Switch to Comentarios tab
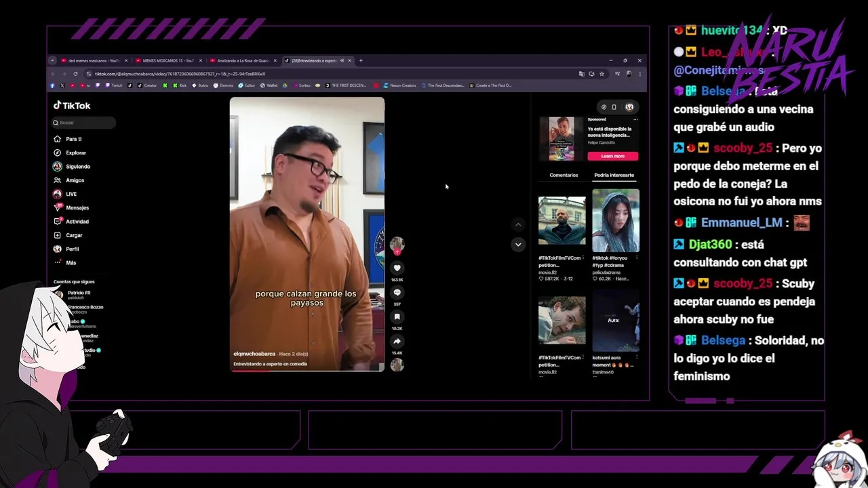This screenshot has height=488, width=868. pyautogui.click(x=564, y=175)
